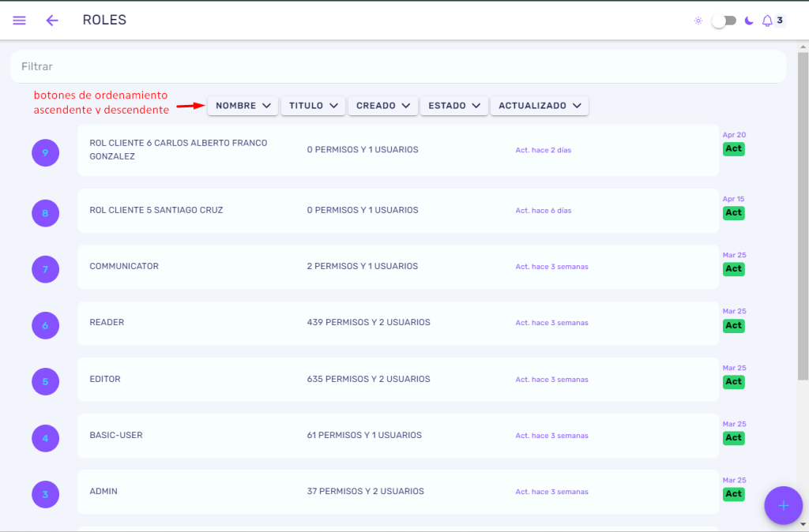Click Act status badge for BASIC-USER
809x532 pixels.
734,438
